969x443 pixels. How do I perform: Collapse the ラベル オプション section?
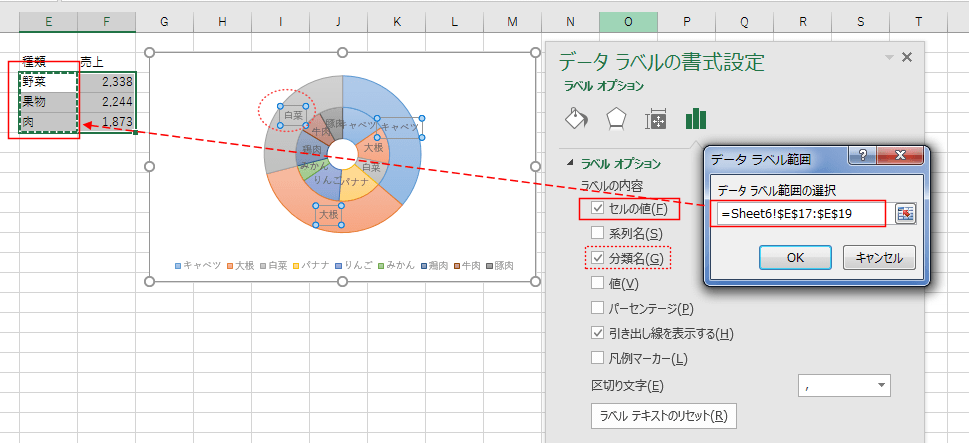pyautogui.click(x=571, y=163)
